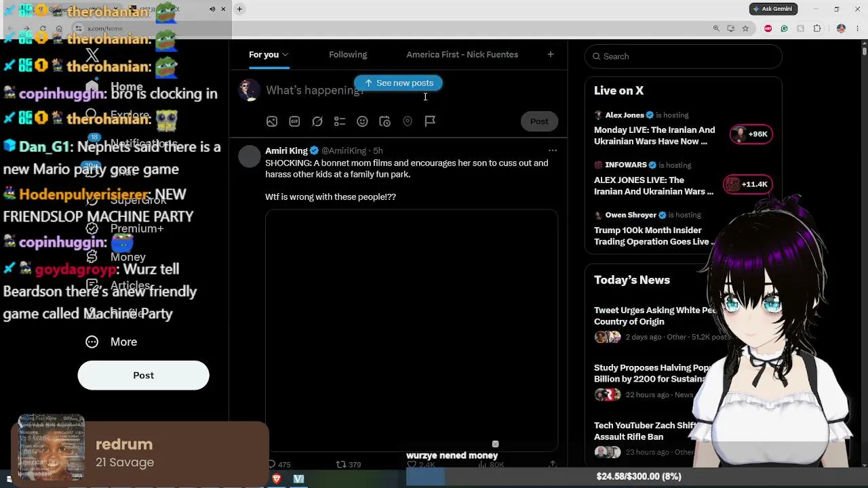The height and width of the screenshot is (488, 868).
Task: Click Amiri King post avatar
Action: point(250,157)
